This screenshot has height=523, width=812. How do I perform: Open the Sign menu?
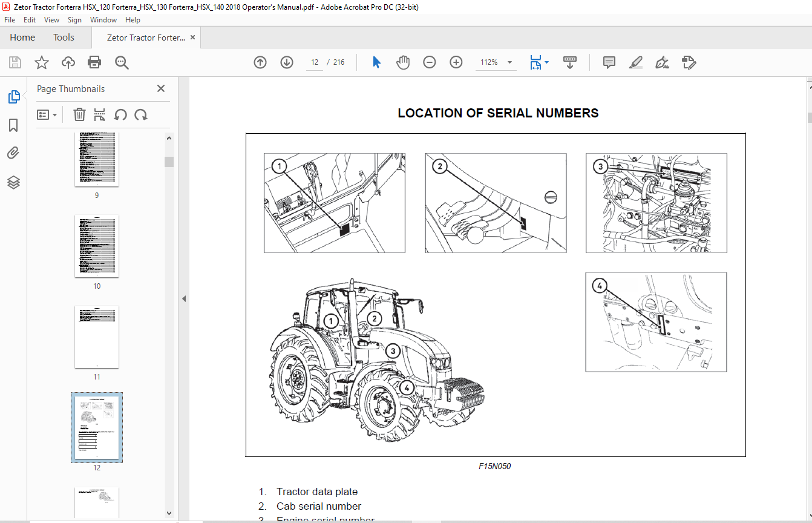coord(74,20)
